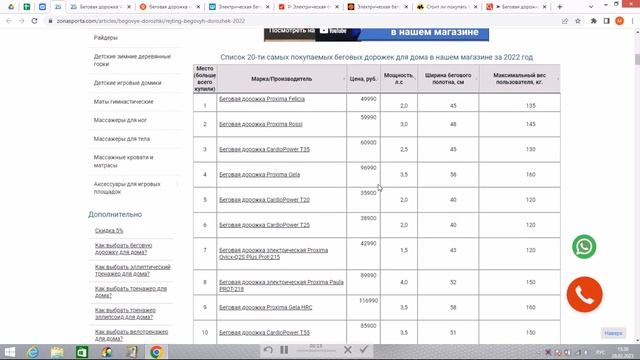This screenshot has width=640, height=360.
Task: Open the Беговая дорожка Proxima Rossi link
Action: pyautogui.click(x=260, y=124)
